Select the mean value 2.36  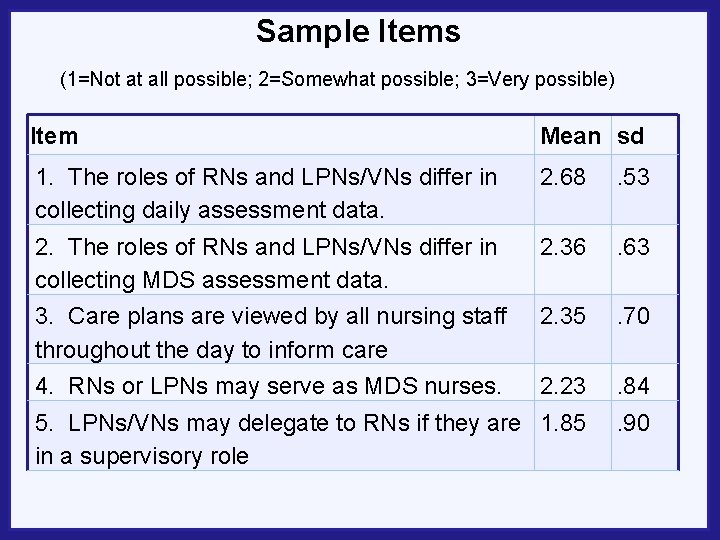click(x=563, y=246)
